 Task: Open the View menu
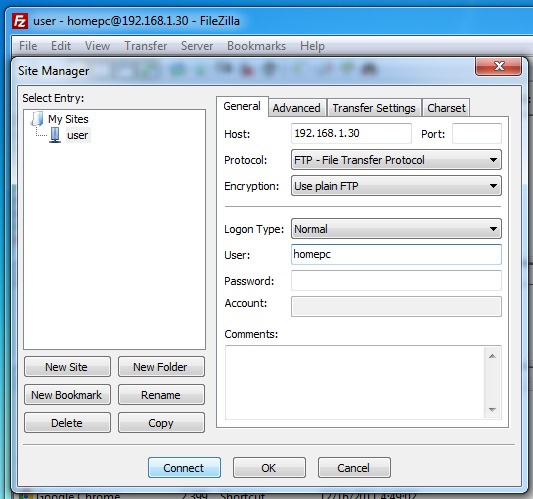[97, 46]
